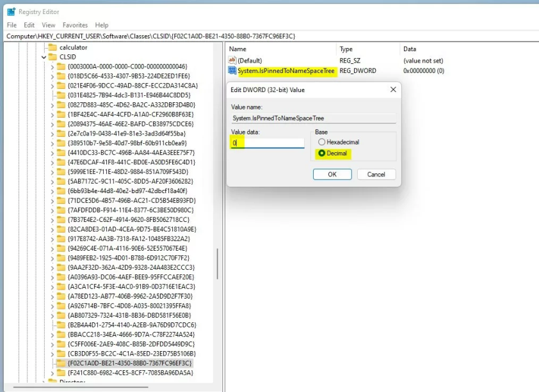Collapse the CLSID key

pyautogui.click(x=44, y=57)
